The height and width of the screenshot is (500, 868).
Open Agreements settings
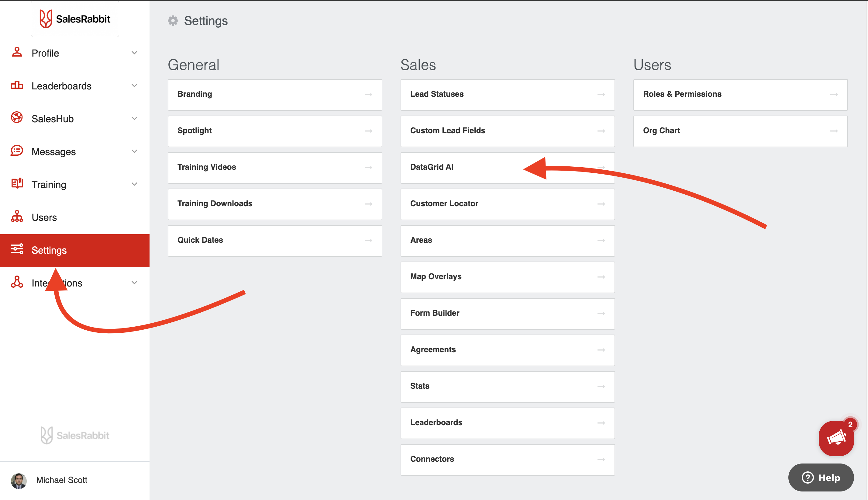point(508,350)
